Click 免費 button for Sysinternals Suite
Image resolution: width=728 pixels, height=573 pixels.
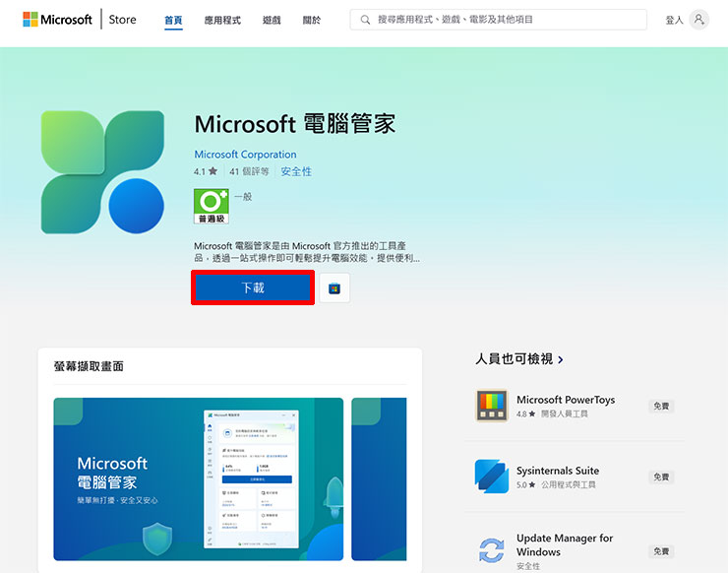(x=661, y=477)
